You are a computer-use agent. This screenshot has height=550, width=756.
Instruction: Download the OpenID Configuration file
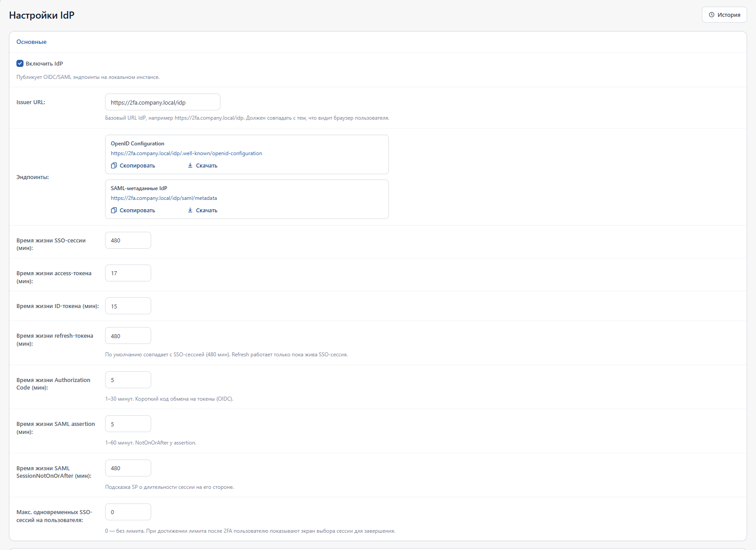(202, 165)
